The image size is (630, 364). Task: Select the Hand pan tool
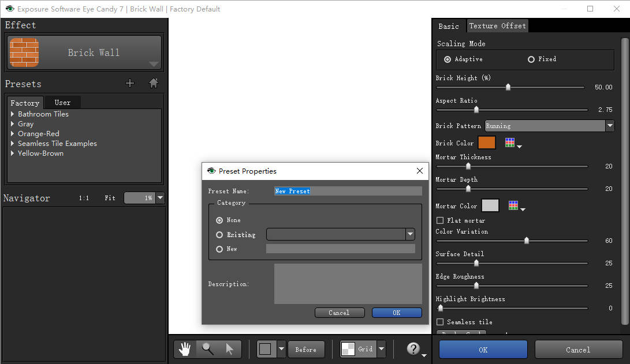click(x=185, y=349)
